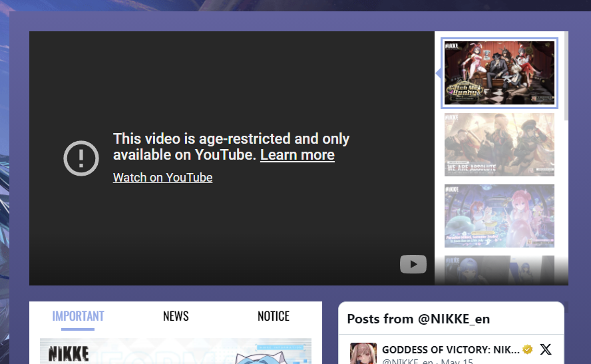Click the age-restriction warning exclamation icon

click(81, 158)
